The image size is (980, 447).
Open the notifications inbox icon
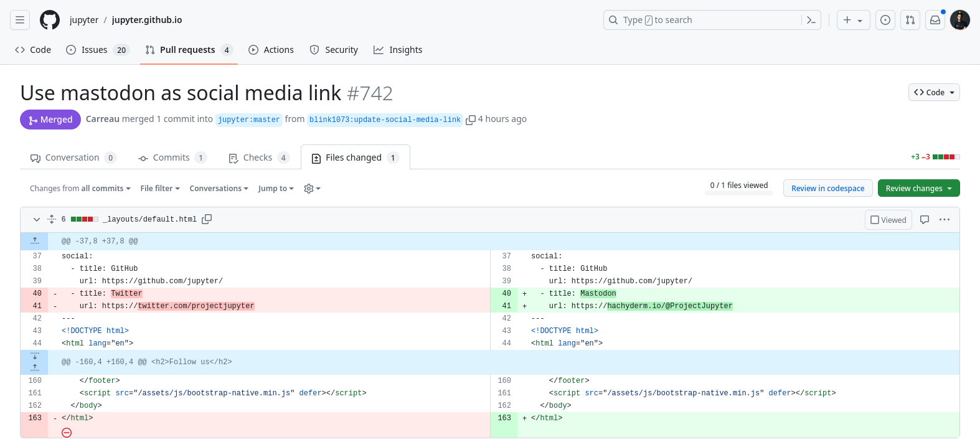click(935, 20)
